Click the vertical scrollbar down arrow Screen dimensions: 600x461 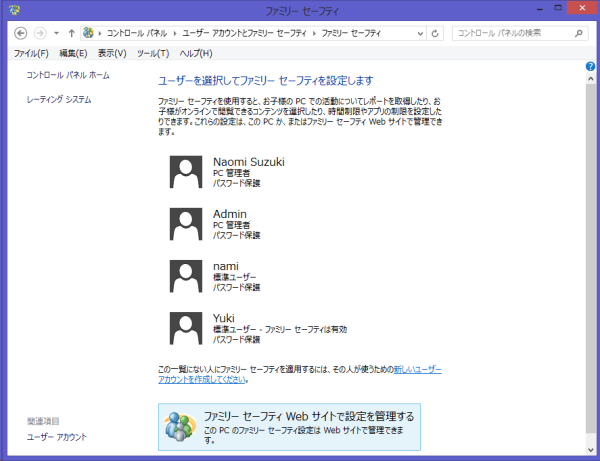(590, 450)
